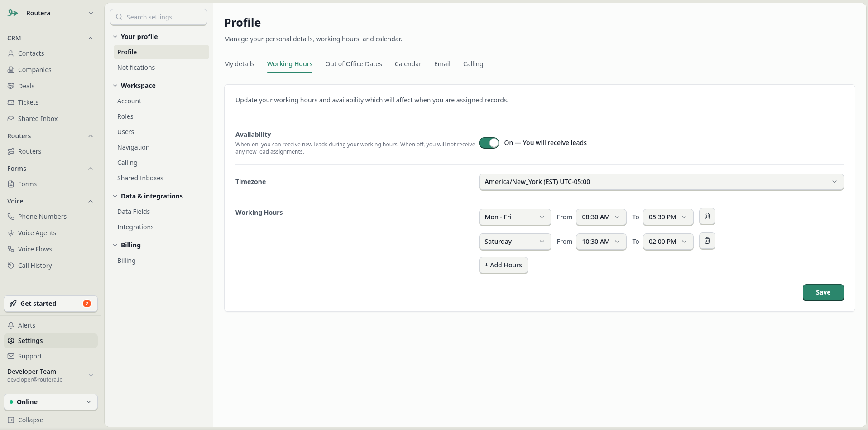Delete the Mon - Fri working hours row
Viewport: 868px width, 430px height.
click(707, 217)
